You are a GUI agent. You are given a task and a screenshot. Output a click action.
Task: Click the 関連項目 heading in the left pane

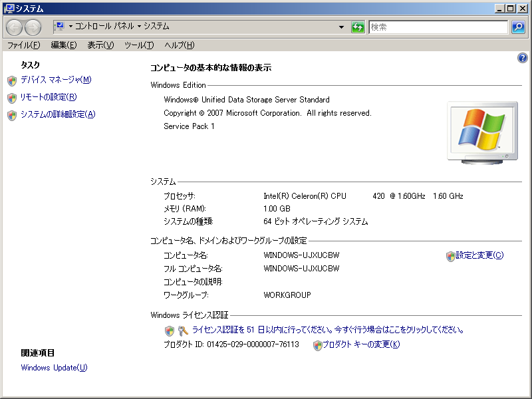[38, 353]
